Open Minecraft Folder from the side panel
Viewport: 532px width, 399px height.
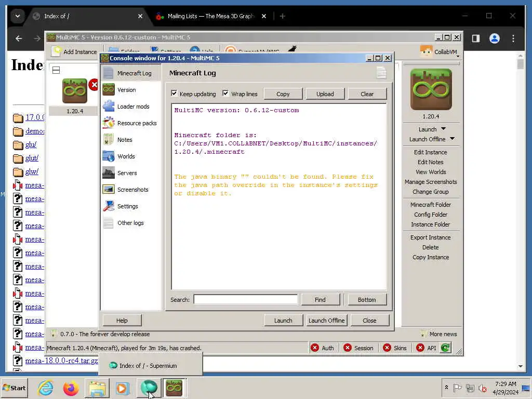click(431, 205)
